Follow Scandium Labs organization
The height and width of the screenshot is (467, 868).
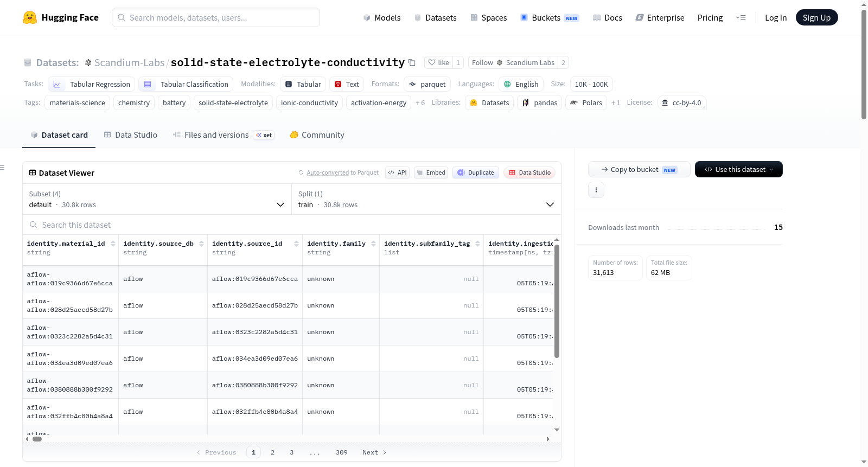(513, 62)
